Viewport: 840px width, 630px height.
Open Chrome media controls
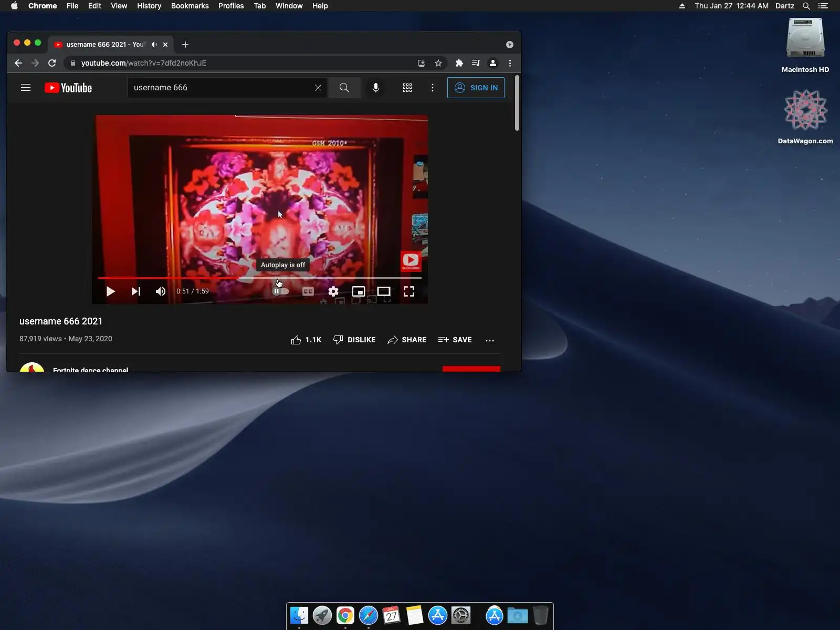[x=476, y=63]
